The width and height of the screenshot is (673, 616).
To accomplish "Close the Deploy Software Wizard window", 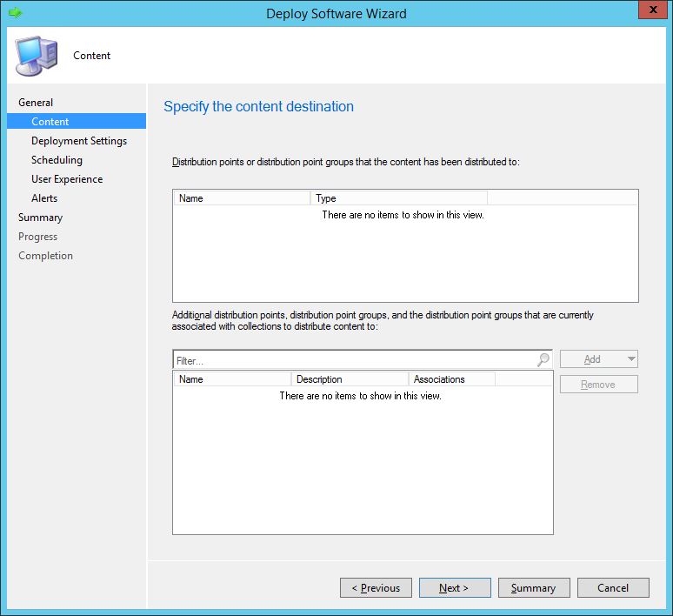I will pyautogui.click(x=652, y=10).
